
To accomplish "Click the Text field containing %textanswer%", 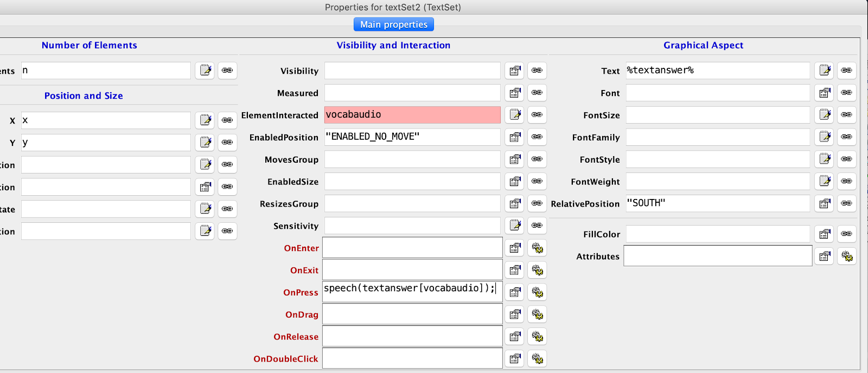I will (x=717, y=70).
